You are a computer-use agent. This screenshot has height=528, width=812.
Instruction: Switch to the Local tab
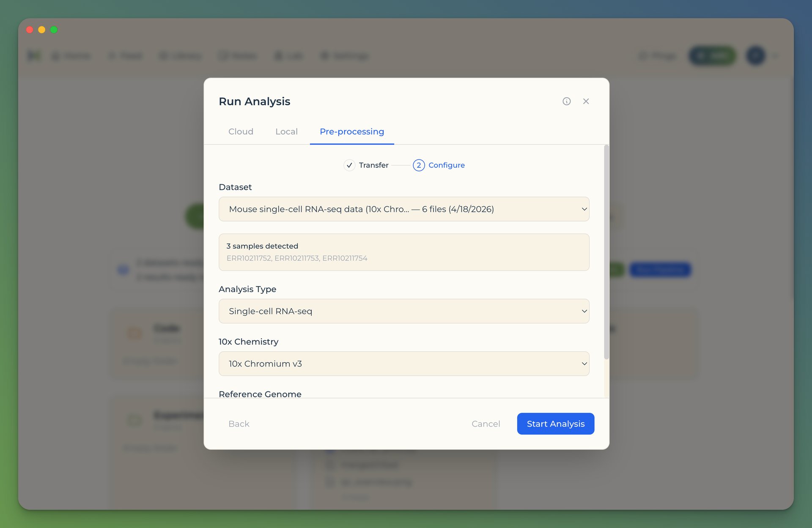coord(286,131)
